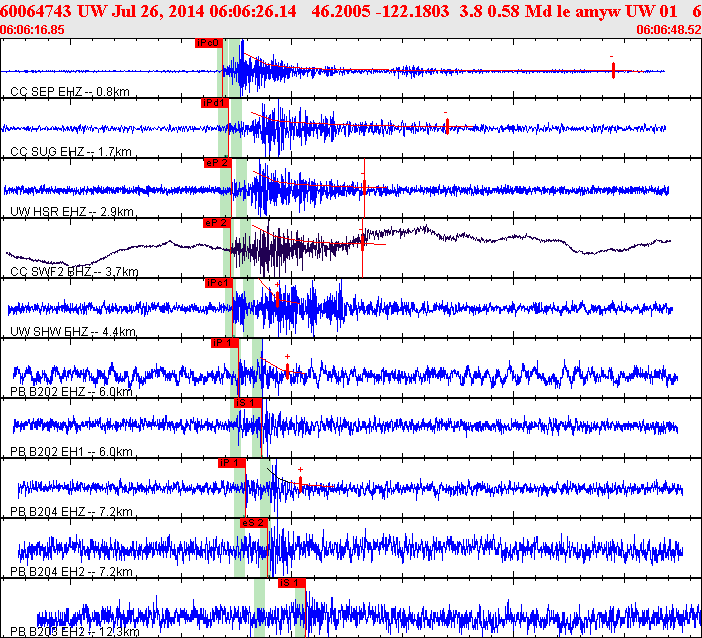Select the coda duration marker on SWF2 trace
702x638 pixels.
point(363,243)
